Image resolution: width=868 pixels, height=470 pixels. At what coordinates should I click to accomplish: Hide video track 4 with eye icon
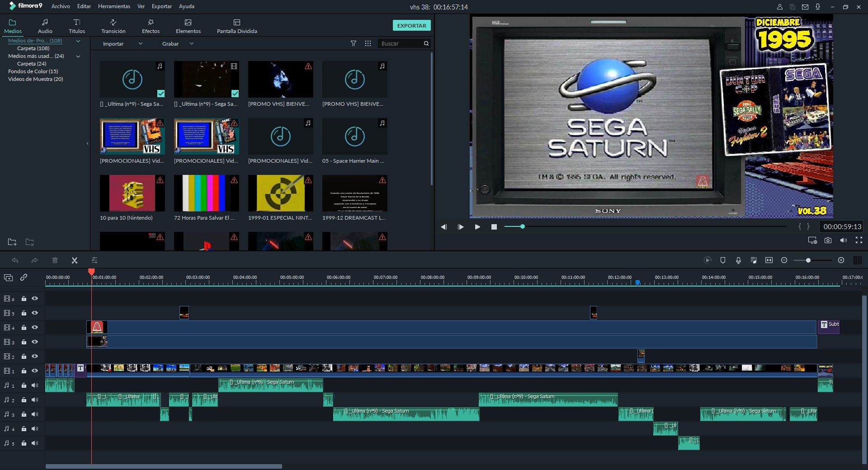[35, 327]
